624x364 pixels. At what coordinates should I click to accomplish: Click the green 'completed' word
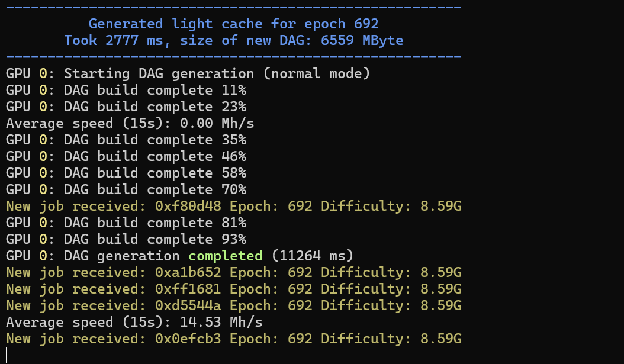pos(225,256)
